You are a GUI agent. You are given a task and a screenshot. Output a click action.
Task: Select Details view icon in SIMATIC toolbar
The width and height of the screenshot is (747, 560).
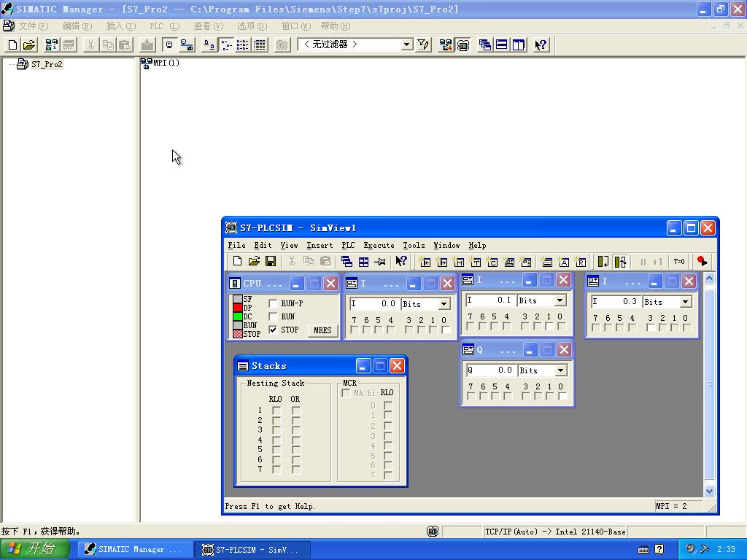[x=260, y=44]
